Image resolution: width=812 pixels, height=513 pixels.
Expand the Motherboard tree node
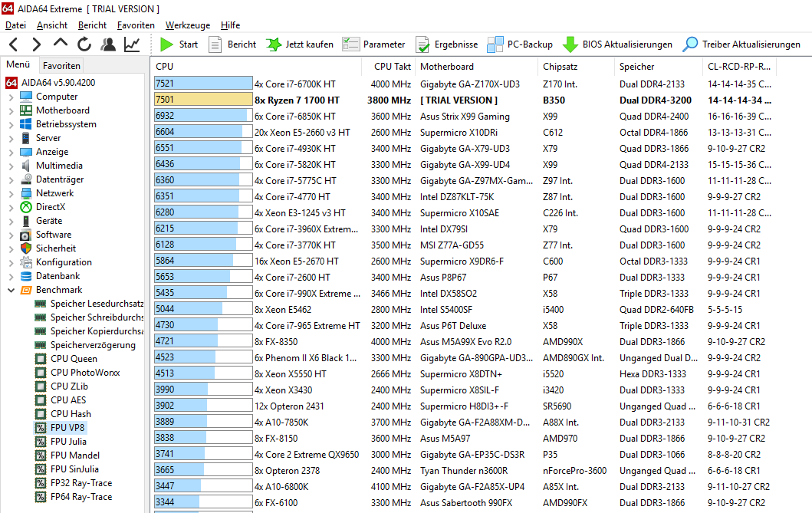[11, 110]
